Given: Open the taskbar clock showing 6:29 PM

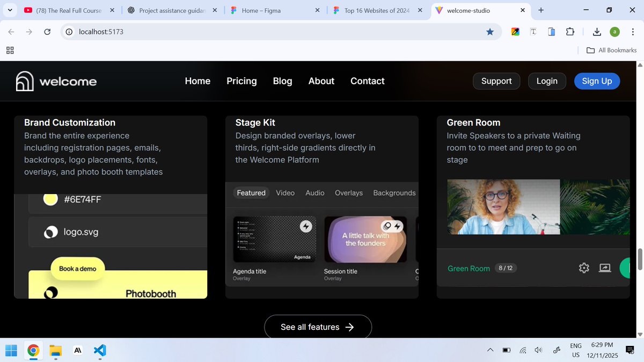Looking at the screenshot, I should (x=602, y=345).
